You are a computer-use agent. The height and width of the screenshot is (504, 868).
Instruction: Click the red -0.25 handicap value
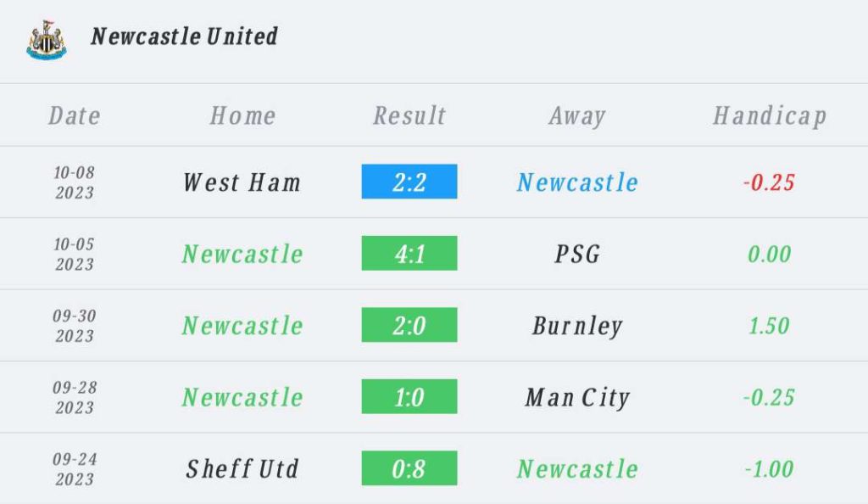[769, 182]
